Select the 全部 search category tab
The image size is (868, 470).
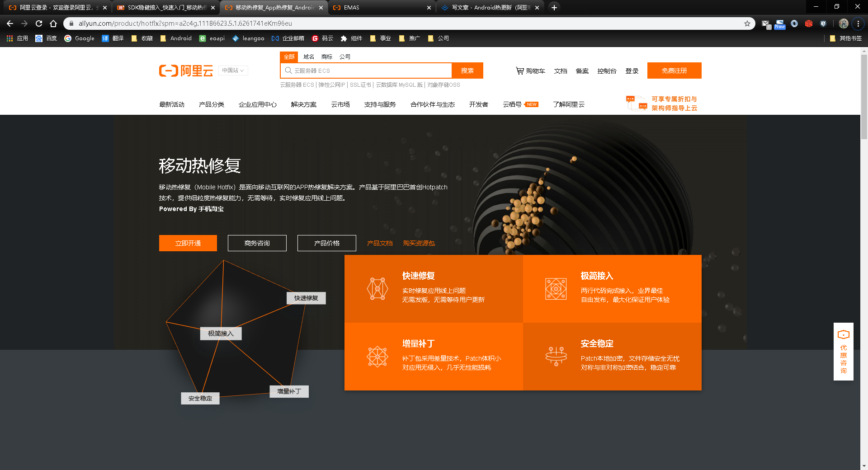point(289,57)
